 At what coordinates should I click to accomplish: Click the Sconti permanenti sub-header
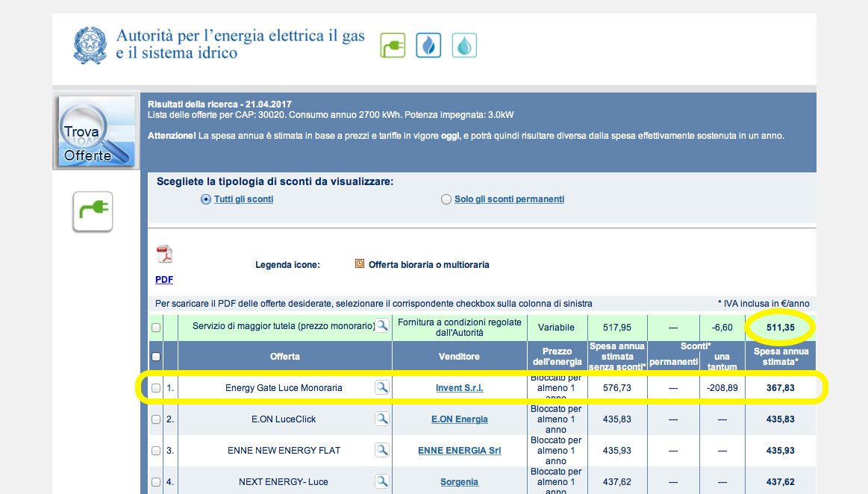point(673,362)
